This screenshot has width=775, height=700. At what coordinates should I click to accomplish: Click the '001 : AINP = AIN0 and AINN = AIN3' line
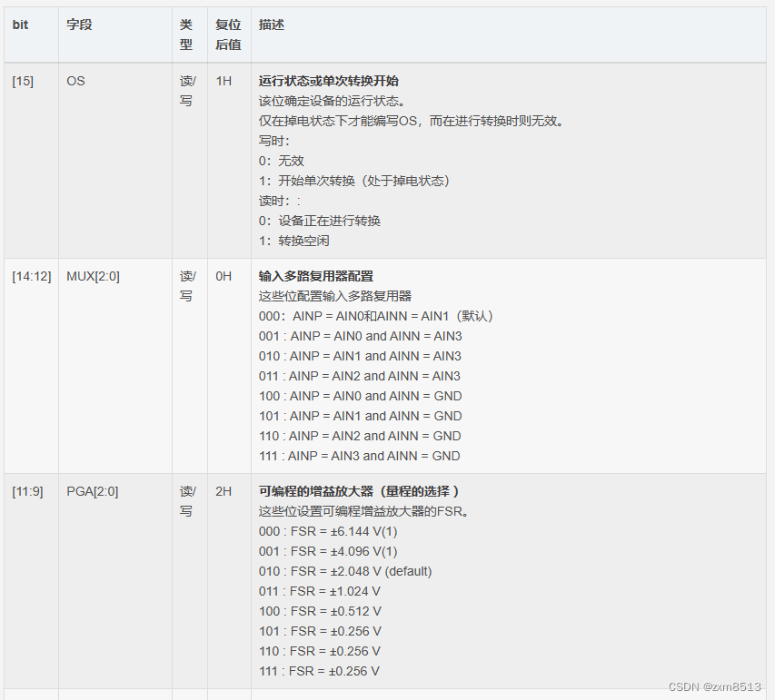click(361, 336)
